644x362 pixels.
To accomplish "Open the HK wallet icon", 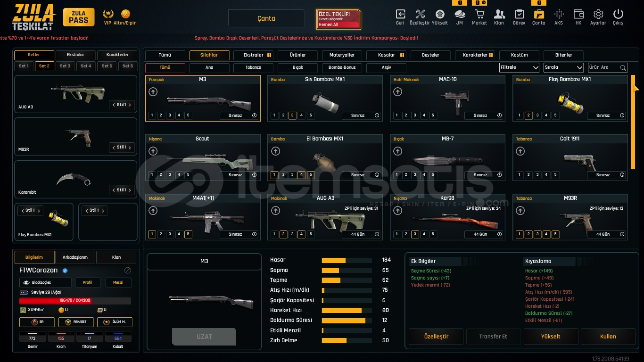I will pyautogui.click(x=578, y=14).
